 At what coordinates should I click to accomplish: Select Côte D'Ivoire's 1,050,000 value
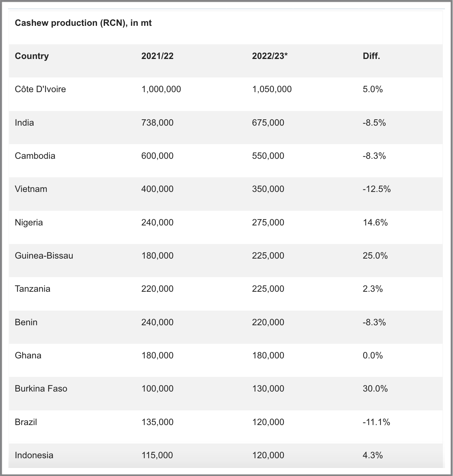pyautogui.click(x=272, y=89)
